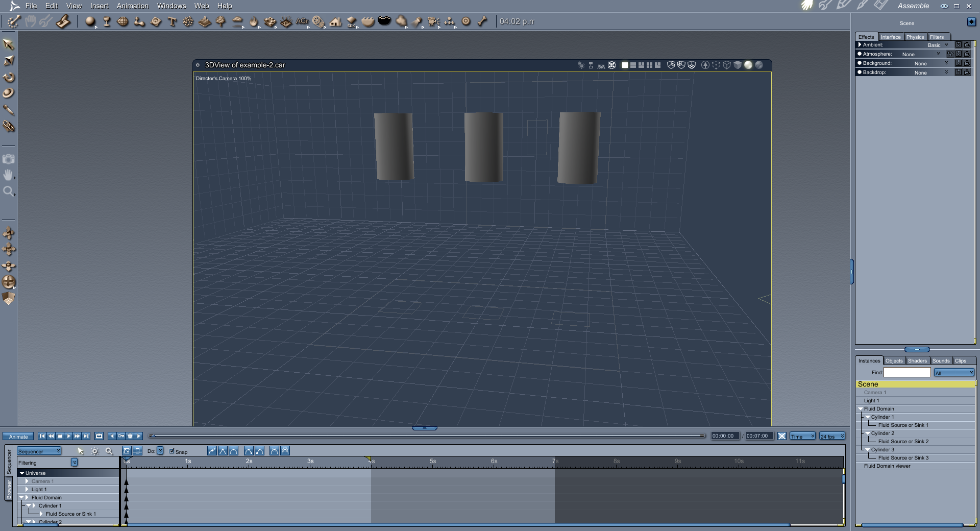Viewport: 980px width, 531px height.
Task: Toggle the timeline loop playback button
Action: (99, 436)
